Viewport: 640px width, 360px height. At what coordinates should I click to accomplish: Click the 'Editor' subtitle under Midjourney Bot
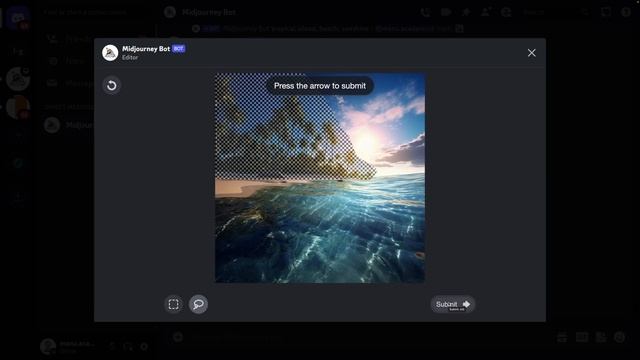tap(130, 58)
